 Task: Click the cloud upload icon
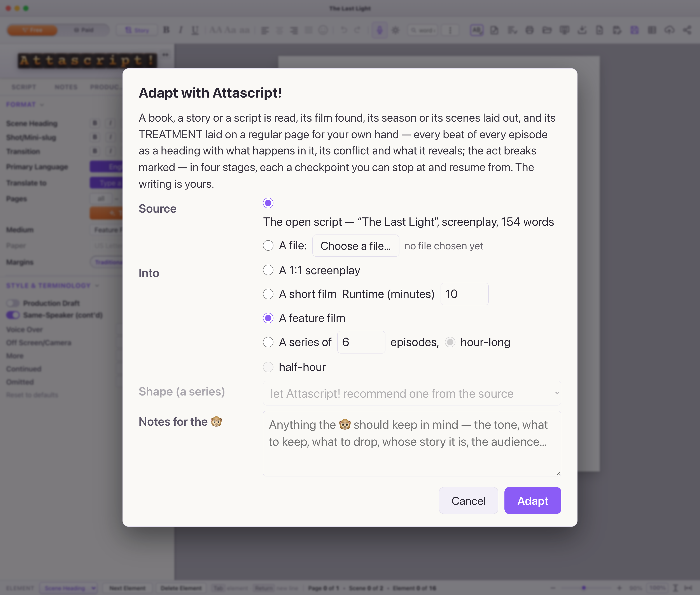(x=669, y=30)
